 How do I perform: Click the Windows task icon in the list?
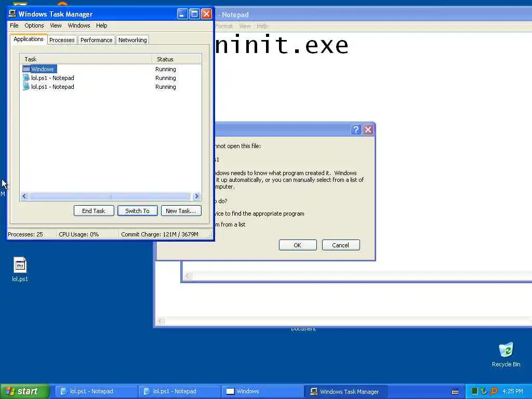pos(26,69)
